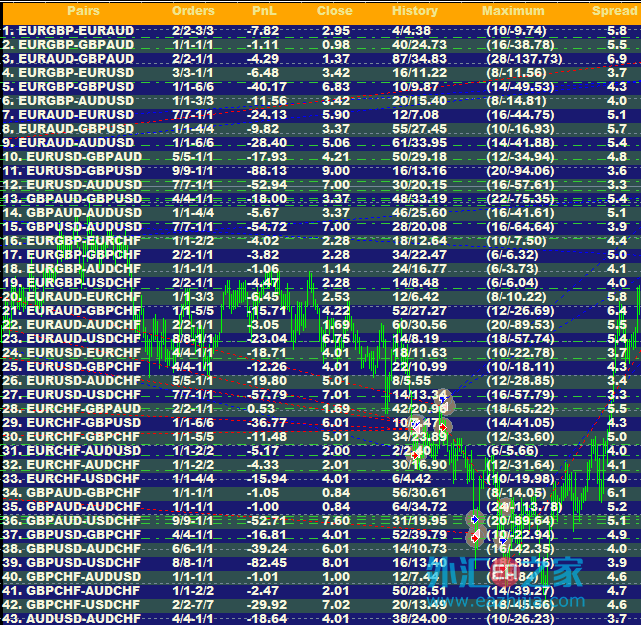Select row 37. GBPUSD-GBPCHF
The height and width of the screenshot is (625, 641).
pos(322,535)
